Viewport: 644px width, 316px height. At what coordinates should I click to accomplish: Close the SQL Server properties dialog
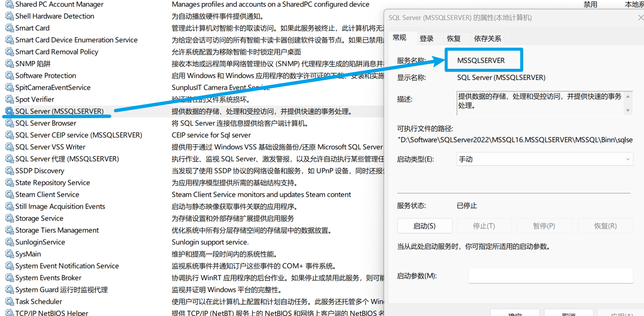click(x=641, y=17)
